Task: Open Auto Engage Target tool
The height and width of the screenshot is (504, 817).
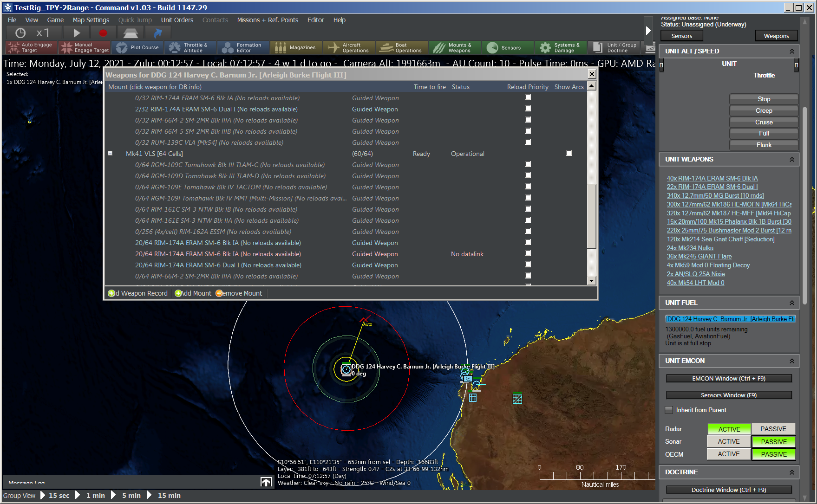Action: pyautogui.click(x=31, y=47)
